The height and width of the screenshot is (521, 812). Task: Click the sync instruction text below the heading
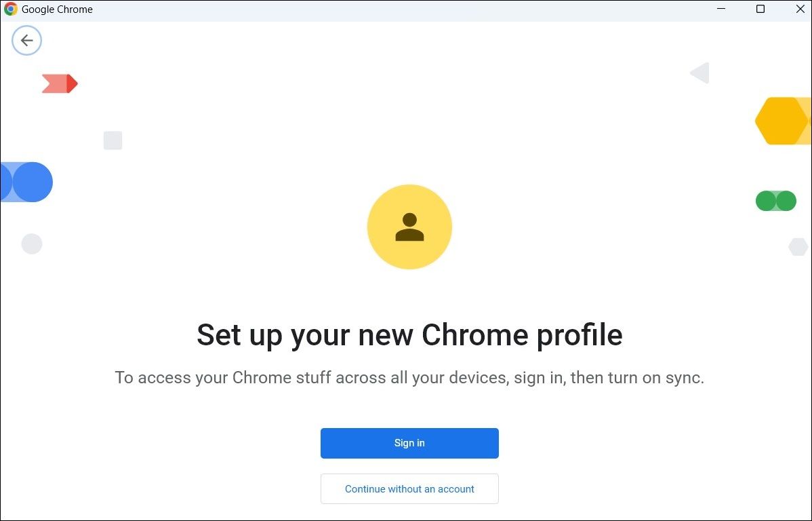409,378
